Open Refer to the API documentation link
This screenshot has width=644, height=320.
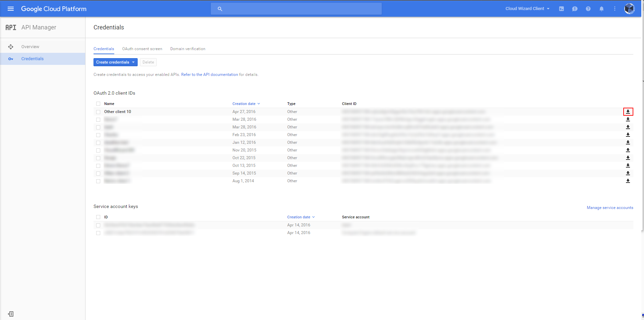210,75
